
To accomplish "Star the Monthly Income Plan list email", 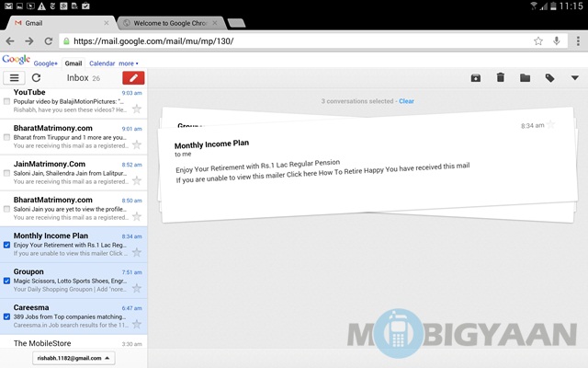I will (x=137, y=252).
